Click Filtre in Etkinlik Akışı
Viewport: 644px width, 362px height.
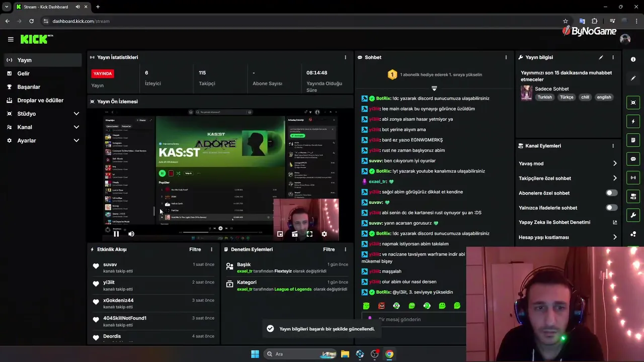tap(195, 249)
